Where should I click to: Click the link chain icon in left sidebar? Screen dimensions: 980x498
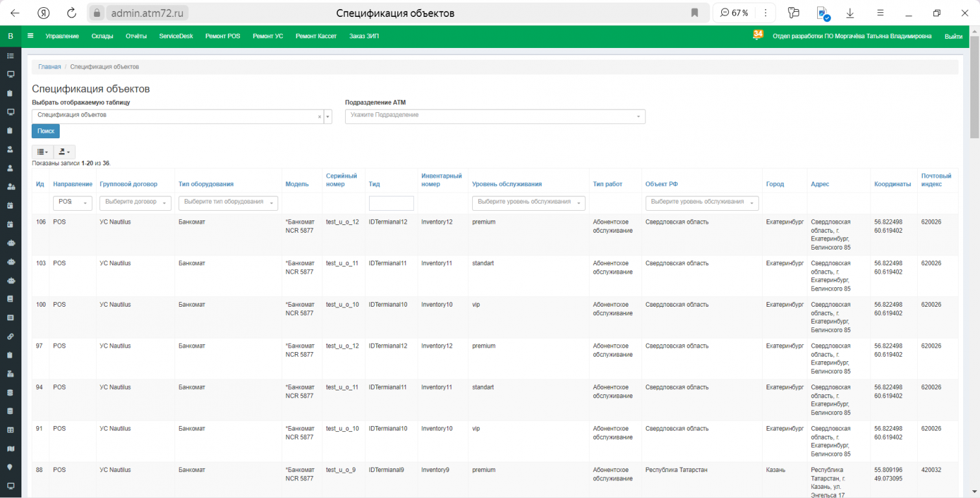[10, 337]
